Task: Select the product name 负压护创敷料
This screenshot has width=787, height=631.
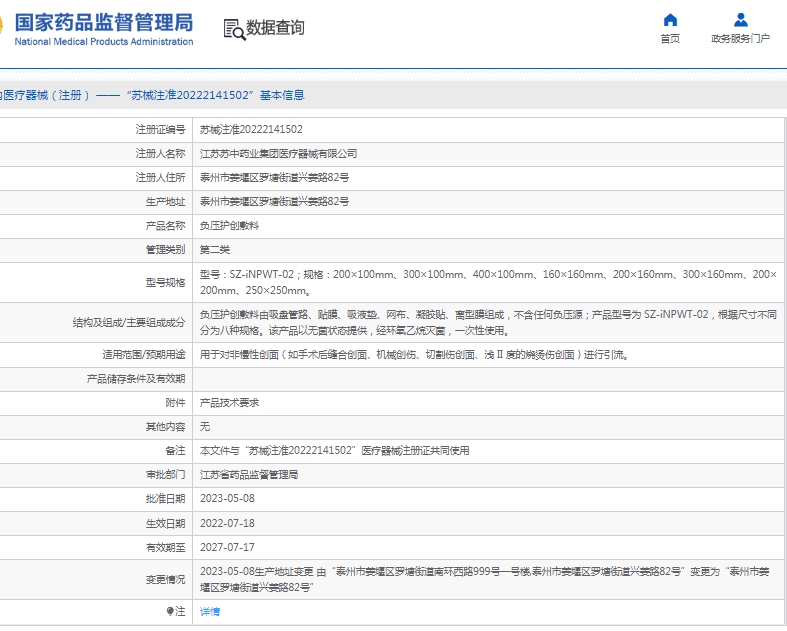Action: [x=229, y=226]
